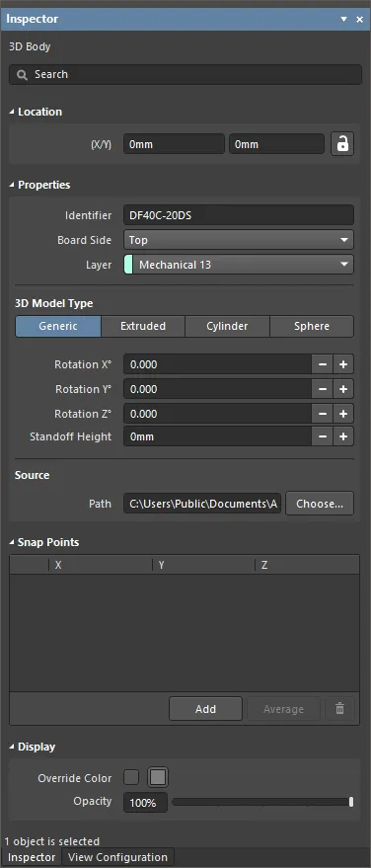Viewport: 371px width, 868px height.
Task: Click the Opacity 100% value field
Action: pos(145,802)
